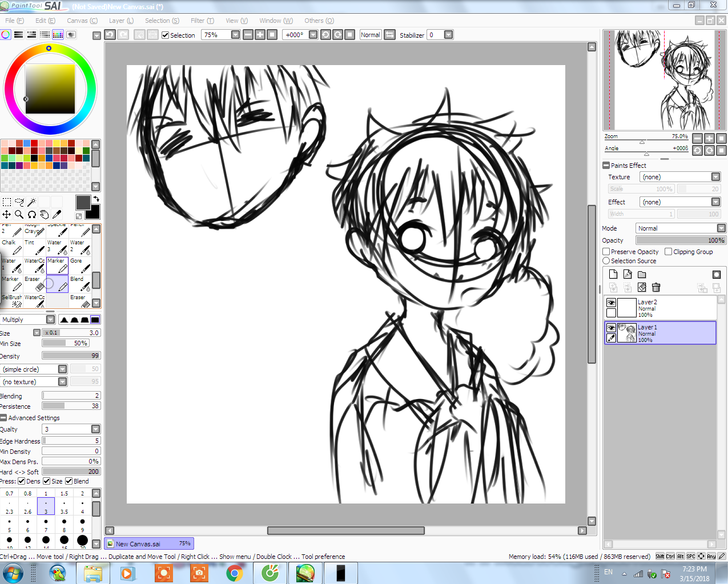Enable the Preserve Opacity checkbox

point(606,252)
